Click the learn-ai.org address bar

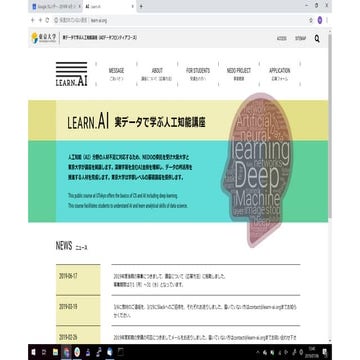(x=180, y=20)
